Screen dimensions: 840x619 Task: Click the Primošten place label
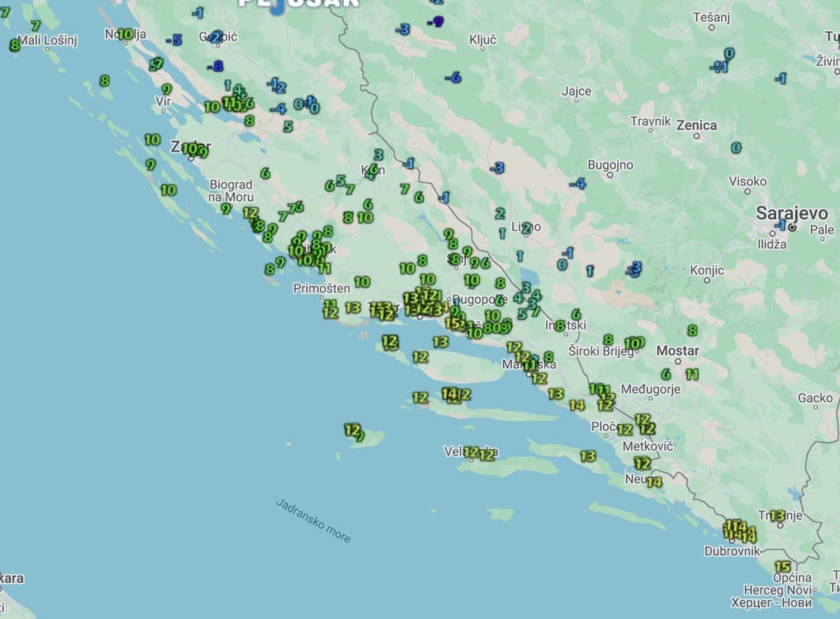[321, 288]
